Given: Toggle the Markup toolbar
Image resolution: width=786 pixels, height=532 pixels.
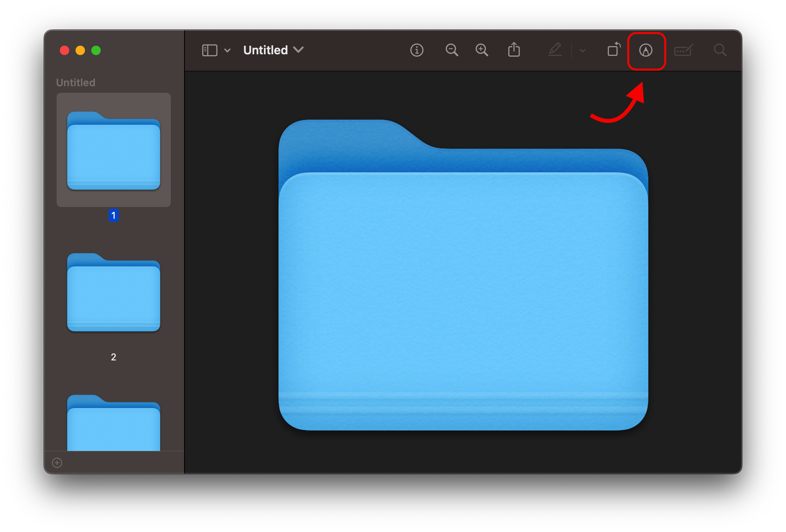Looking at the screenshot, I should pos(646,50).
